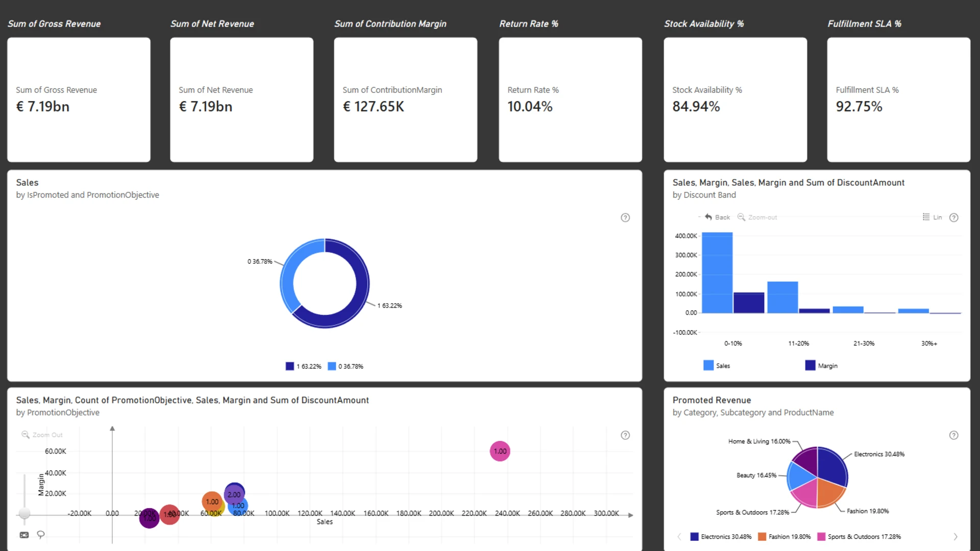Click the 'Home & Living 16.00%' pie label
The width and height of the screenshot is (980, 551).
(x=759, y=441)
